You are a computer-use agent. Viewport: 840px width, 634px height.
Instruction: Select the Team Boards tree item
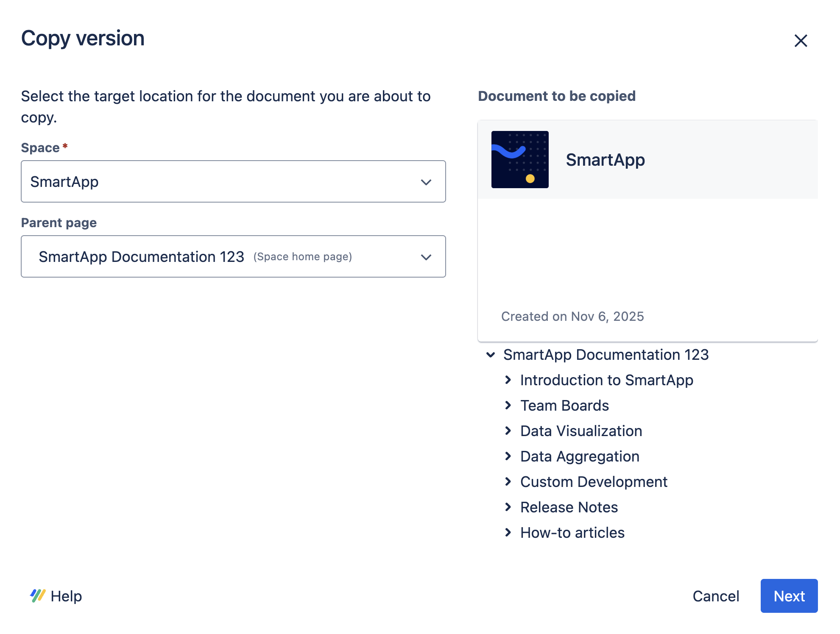(564, 406)
